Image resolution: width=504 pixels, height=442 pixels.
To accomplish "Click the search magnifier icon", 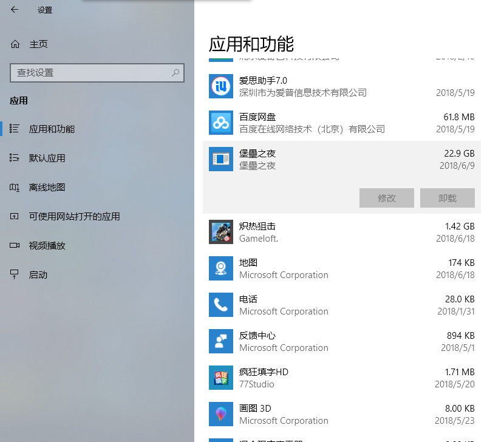I will (175, 73).
